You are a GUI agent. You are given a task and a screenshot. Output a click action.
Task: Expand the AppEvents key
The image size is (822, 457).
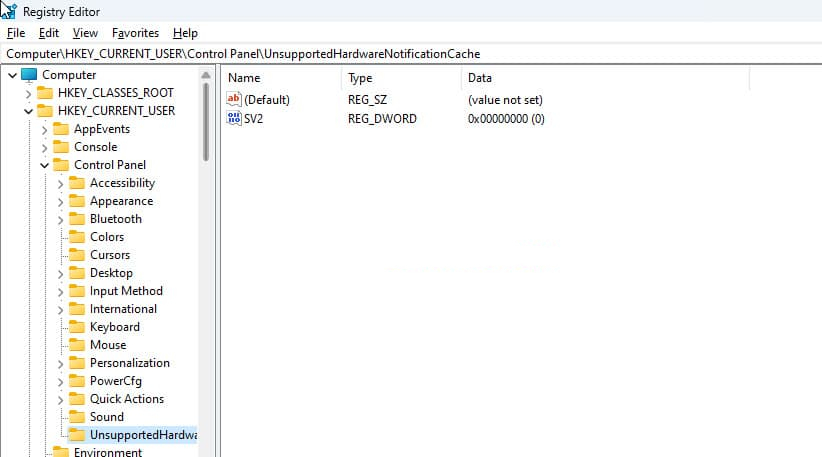pyautogui.click(x=45, y=129)
